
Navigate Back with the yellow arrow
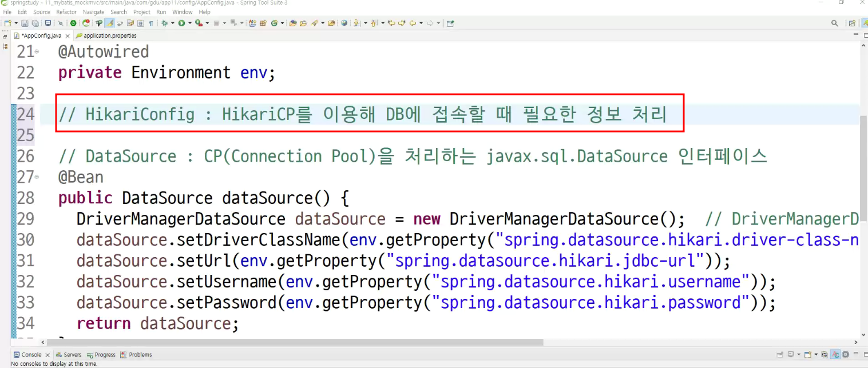point(412,23)
